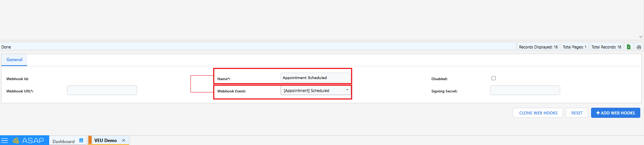Click the ASAP logo icon
The width and height of the screenshot is (644, 145).
[x=16, y=141]
